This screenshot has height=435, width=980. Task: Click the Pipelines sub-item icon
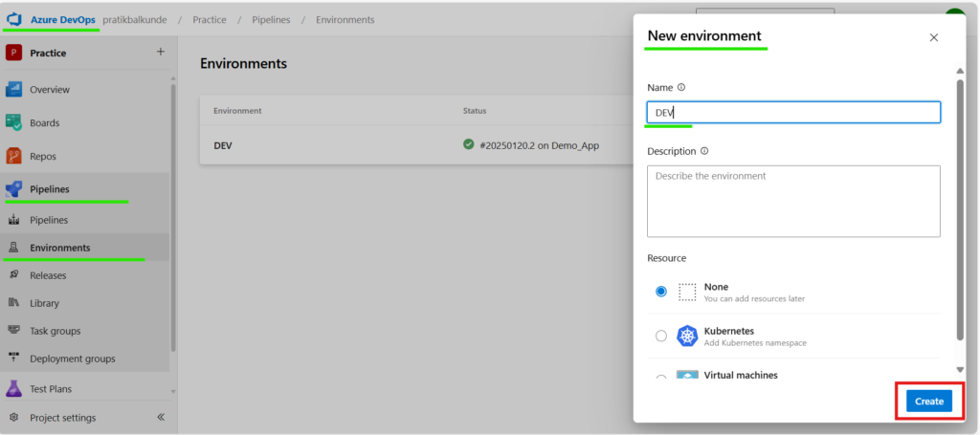click(13, 220)
